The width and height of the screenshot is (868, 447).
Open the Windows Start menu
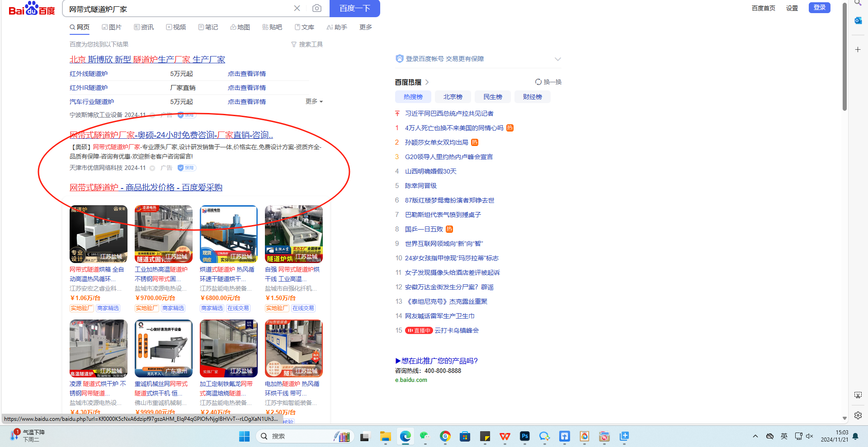point(244,436)
